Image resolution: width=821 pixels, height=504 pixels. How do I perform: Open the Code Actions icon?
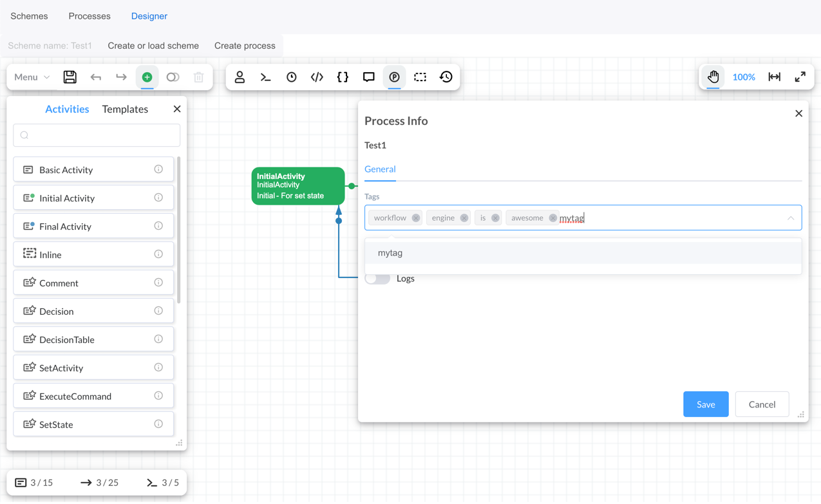[317, 77]
